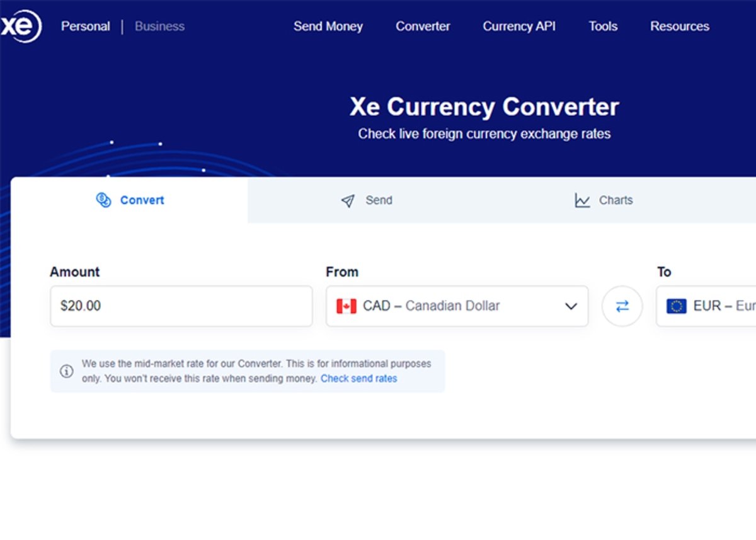Select the Personal site link
The image size is (756, 540).
[x=85, y=26]
